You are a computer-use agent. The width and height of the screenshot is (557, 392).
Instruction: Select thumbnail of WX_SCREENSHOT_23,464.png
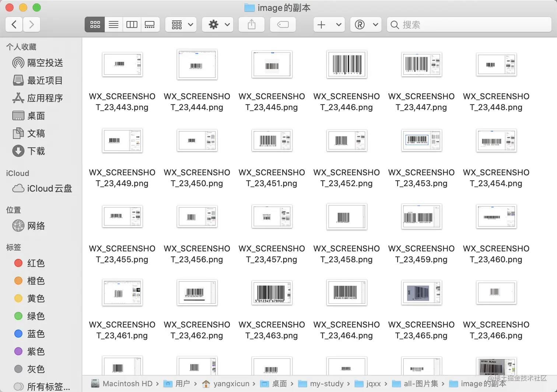coord(347,293)
